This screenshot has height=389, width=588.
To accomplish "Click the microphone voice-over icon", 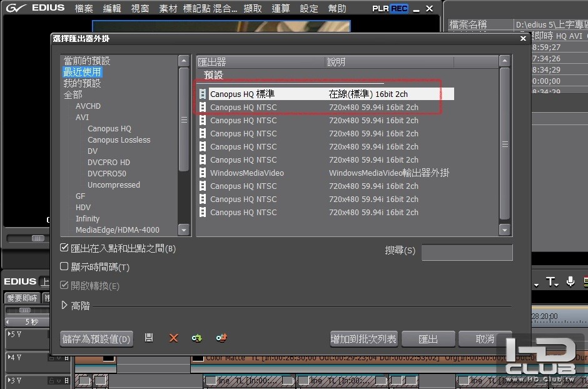I will coord(570,281).
